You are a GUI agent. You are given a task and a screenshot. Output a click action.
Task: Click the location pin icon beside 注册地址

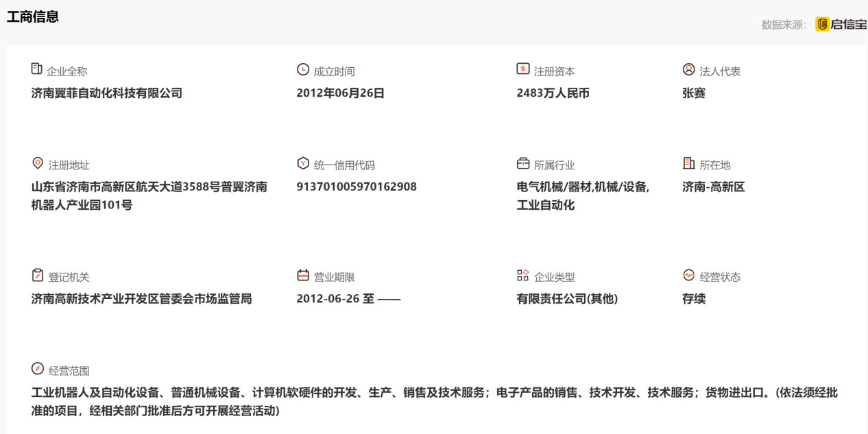(x=38, y=163)
